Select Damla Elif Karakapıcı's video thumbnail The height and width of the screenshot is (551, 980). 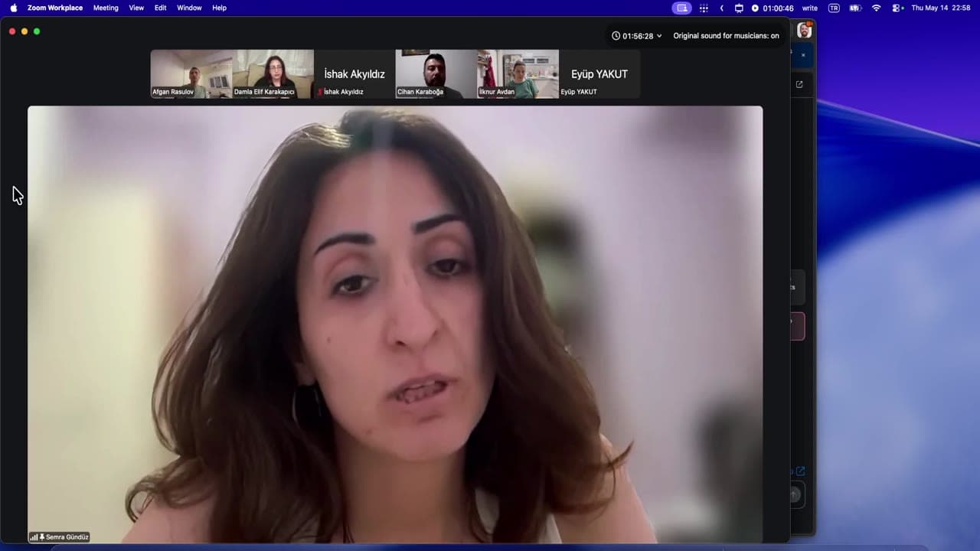(x=273, y=74)
